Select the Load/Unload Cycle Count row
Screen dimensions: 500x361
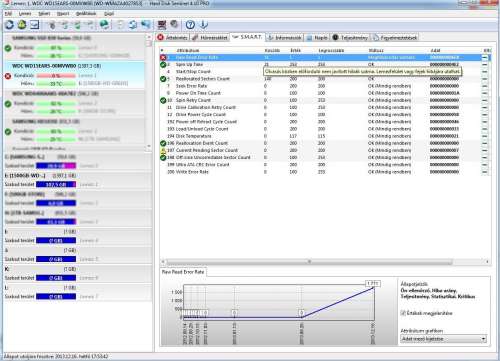[x=325, y=129]
